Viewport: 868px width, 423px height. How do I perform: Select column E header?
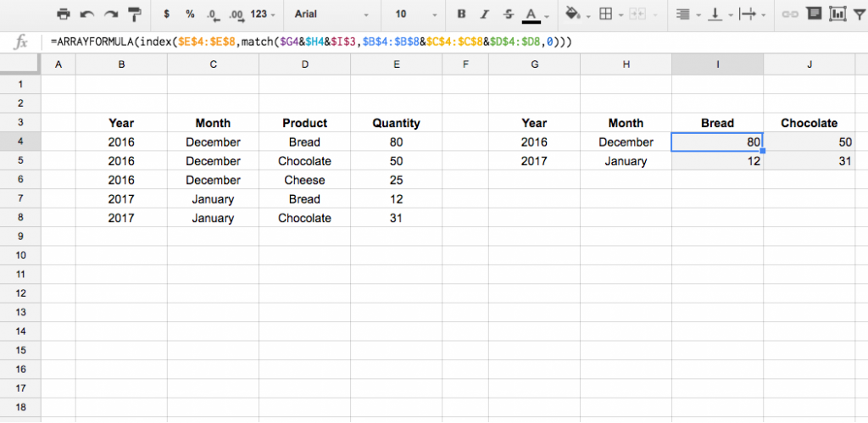(x=396, y=65)
